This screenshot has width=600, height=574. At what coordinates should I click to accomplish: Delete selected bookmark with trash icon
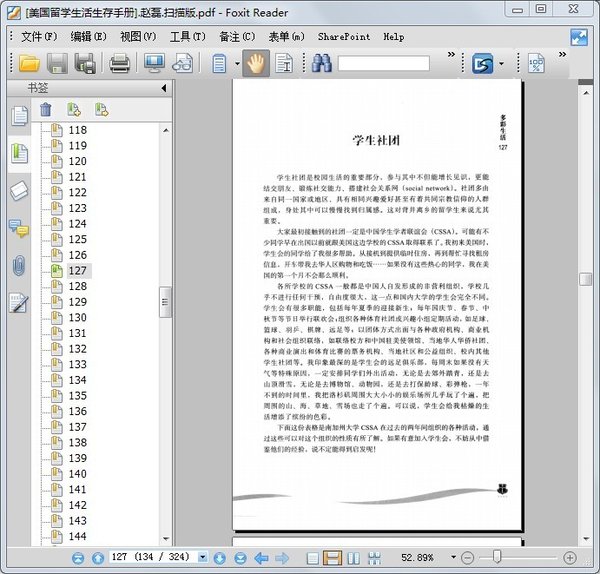tap(46, 109)
